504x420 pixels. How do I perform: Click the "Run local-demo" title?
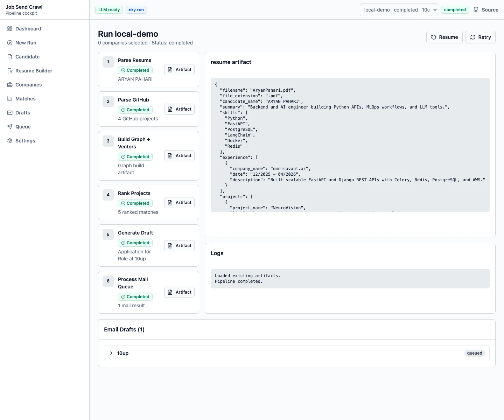tap(128, 34)
